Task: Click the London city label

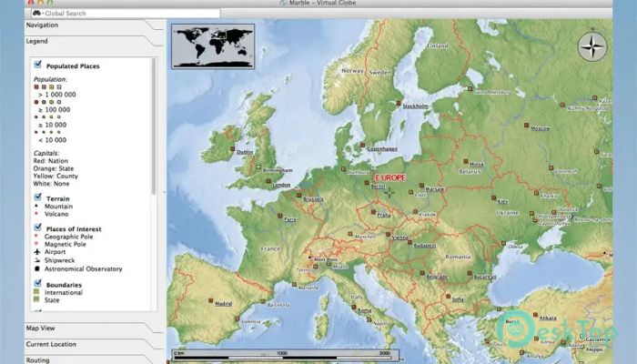Action: [281, 185]
